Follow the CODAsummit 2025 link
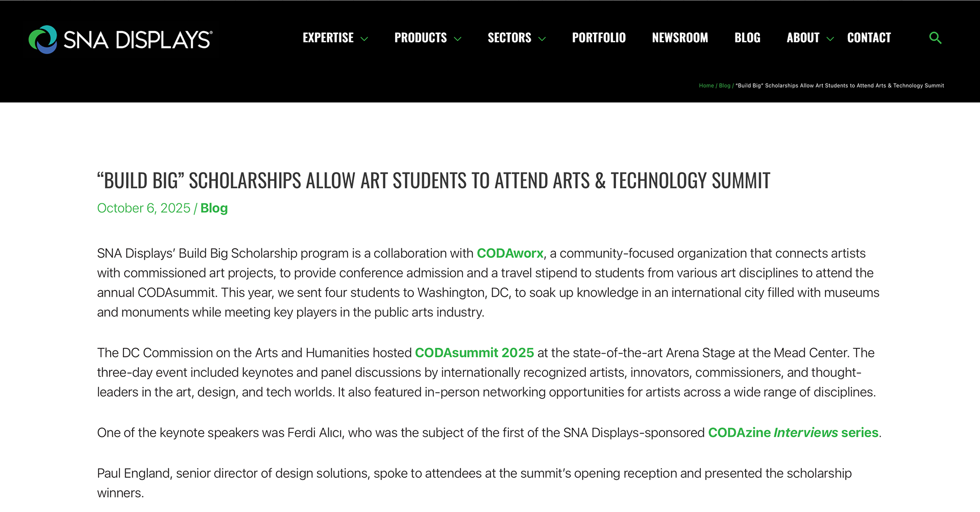Viewport: 980px width, 512px height. [x=474, y=353]
